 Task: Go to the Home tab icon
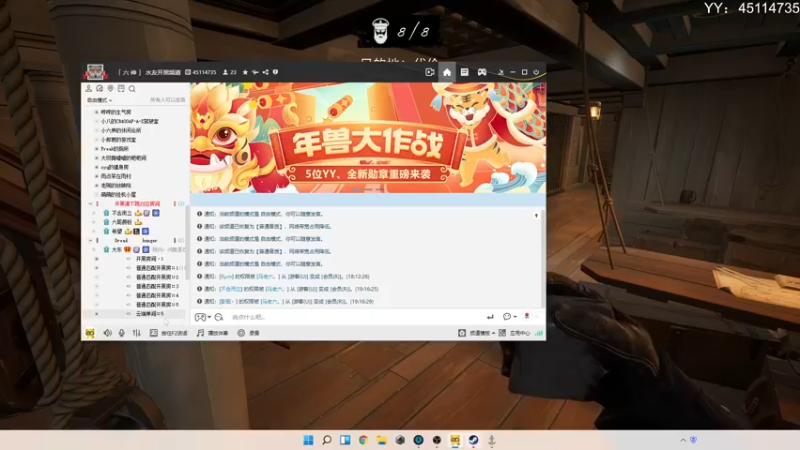click(x=447, y=72)
